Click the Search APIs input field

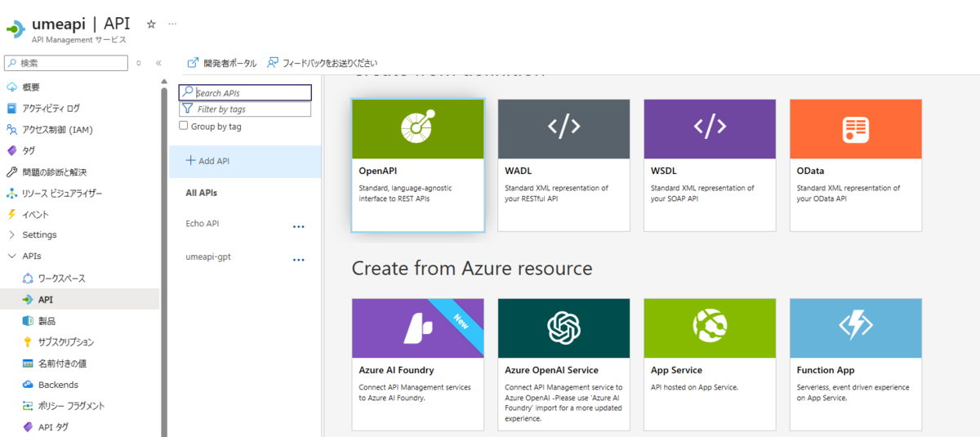click(245, 93)
